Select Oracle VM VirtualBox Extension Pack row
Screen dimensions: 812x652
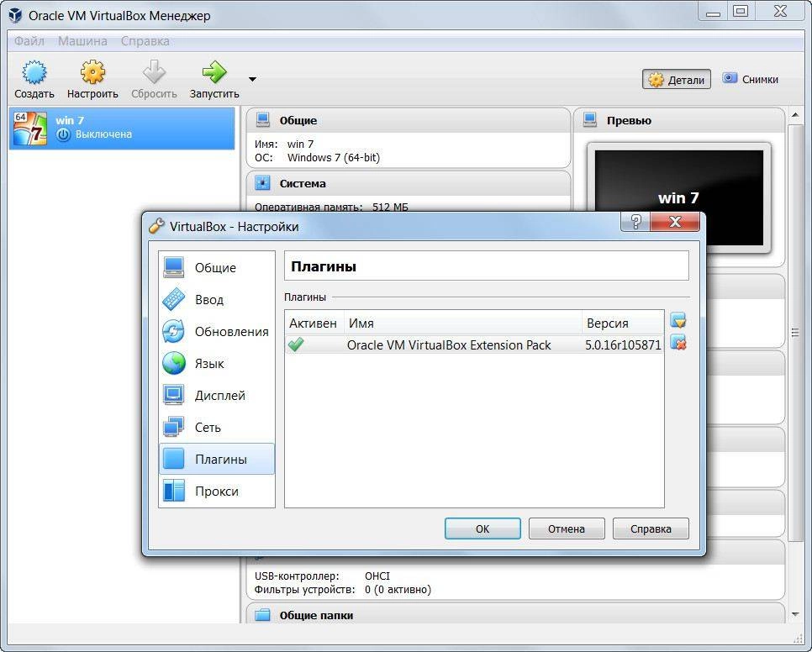click(x=474, y=345)
